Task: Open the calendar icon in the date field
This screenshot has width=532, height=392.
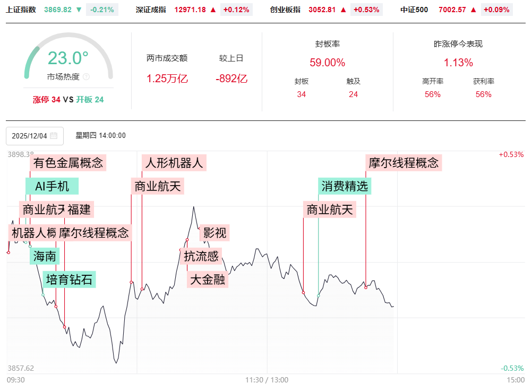Action: pyautogui.click(x=54, y=136)
